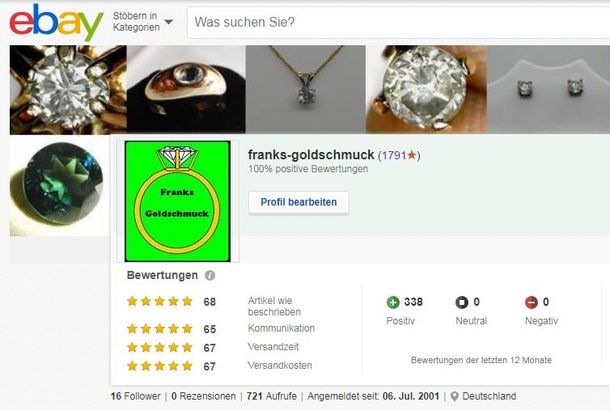Click the arrow next to Kategorien

[168, 22]
